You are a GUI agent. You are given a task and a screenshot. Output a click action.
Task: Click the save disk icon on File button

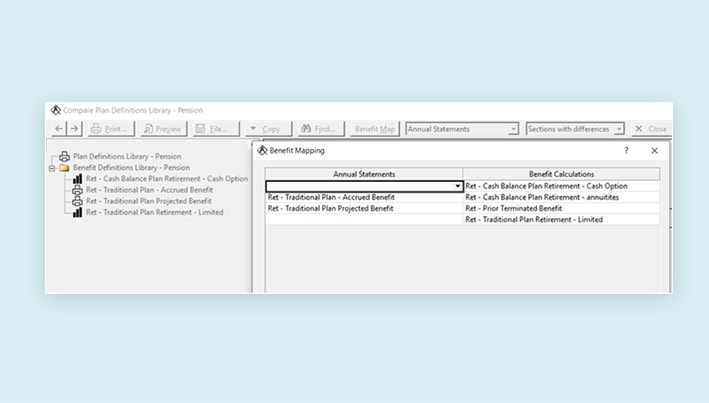(200, 129)
